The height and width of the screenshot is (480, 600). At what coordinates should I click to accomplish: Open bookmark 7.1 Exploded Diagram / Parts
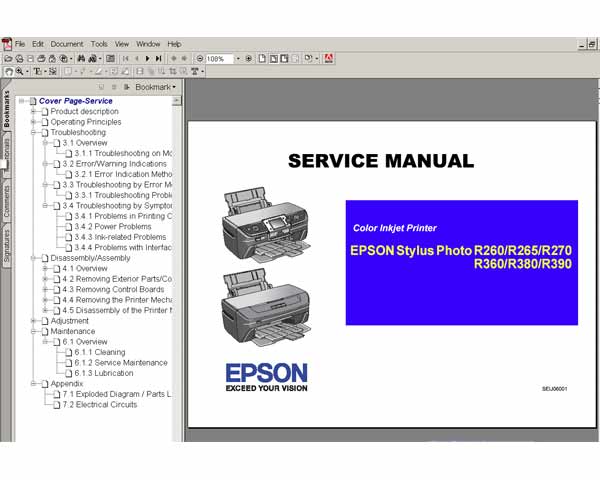tap(117, 394)
